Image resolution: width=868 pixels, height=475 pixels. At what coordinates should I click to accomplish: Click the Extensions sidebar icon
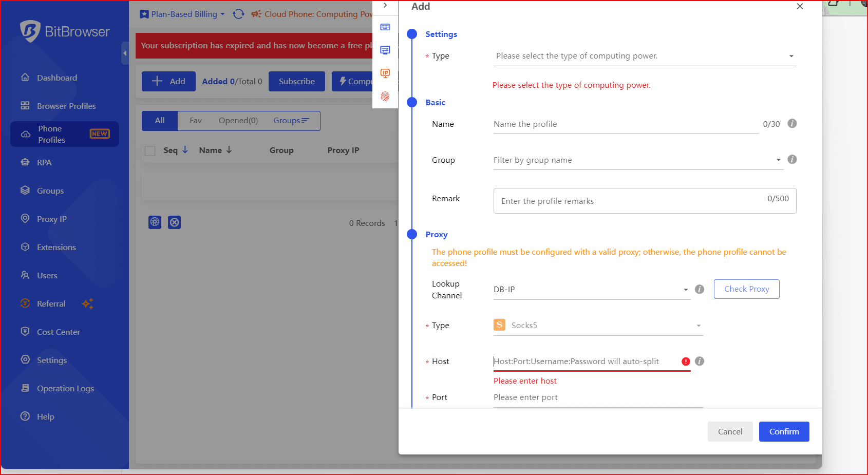click(25, 247)
